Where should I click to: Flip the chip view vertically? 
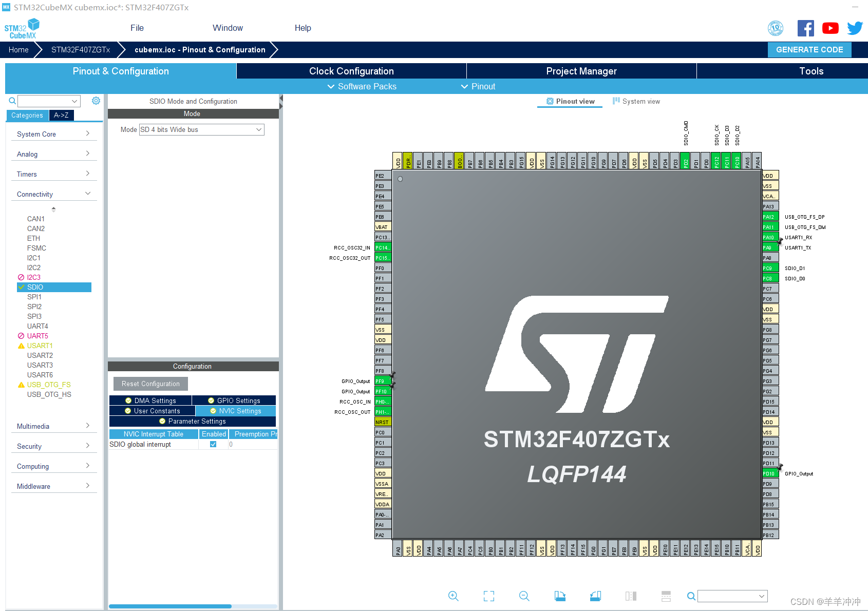pos(666,596)
